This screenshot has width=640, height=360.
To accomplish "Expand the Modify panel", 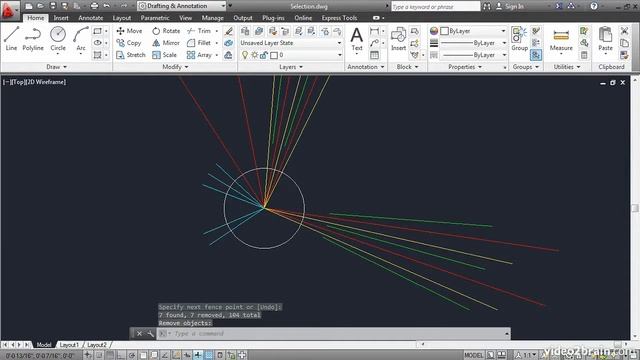I will pos(175,67).
